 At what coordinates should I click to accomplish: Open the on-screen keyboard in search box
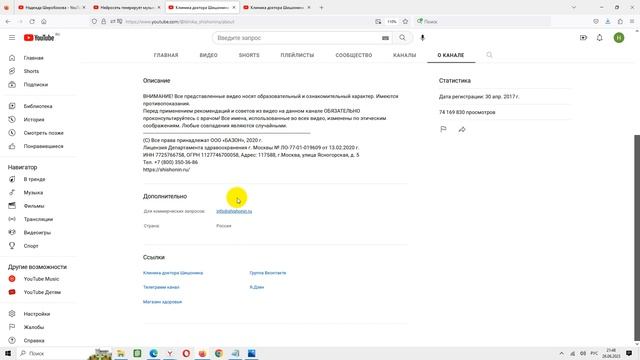385,38
